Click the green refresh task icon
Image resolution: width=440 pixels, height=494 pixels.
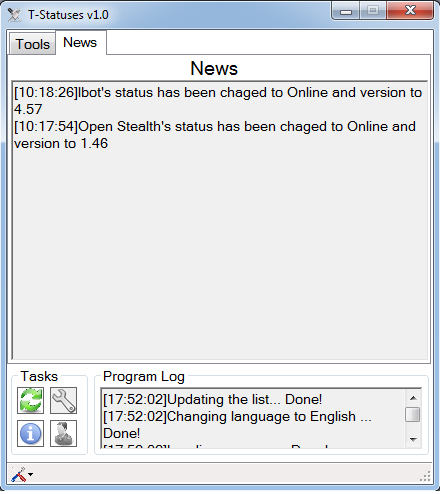[30, 400]
